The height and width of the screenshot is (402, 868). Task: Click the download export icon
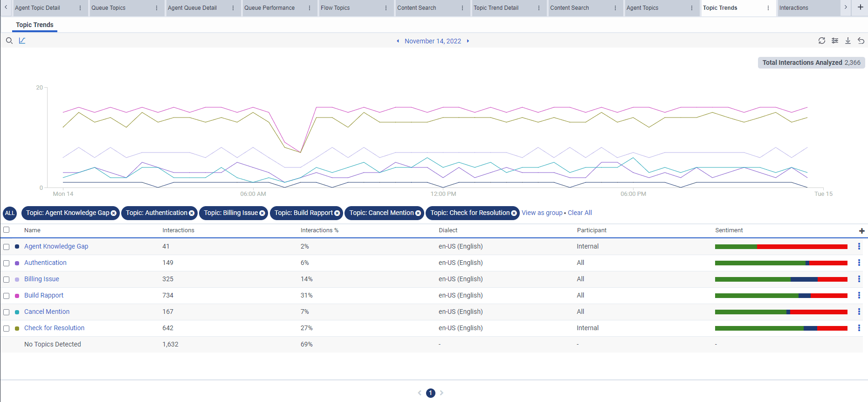pos(847,41)
